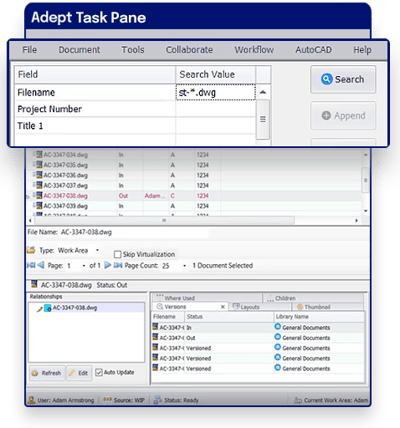Viewport: 400px width, 428px height.
Task: Switch to the Where Used tab
Action: [207, 298]
